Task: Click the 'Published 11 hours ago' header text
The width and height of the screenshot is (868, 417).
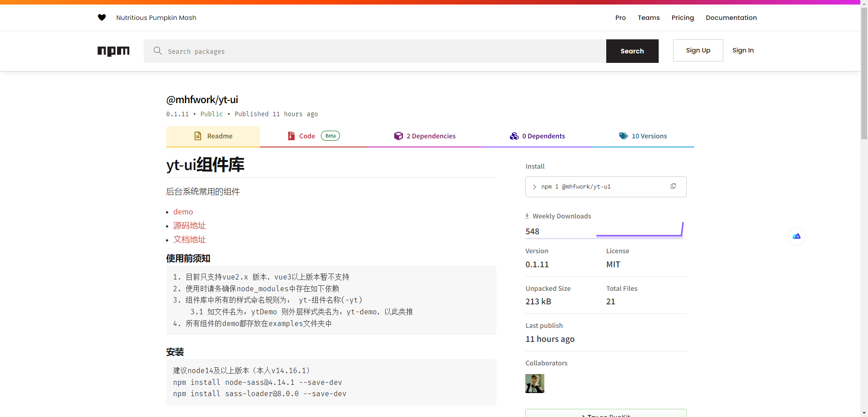Action: 276,114
